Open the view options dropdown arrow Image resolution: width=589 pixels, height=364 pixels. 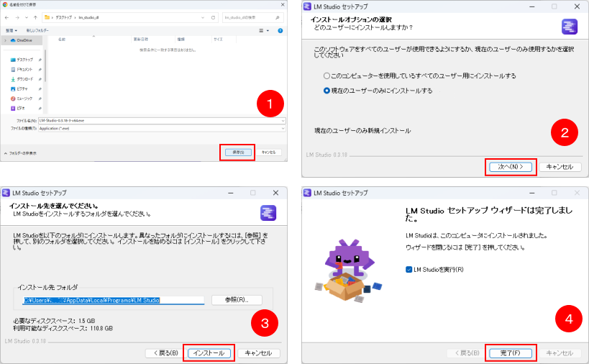(268, 31)
